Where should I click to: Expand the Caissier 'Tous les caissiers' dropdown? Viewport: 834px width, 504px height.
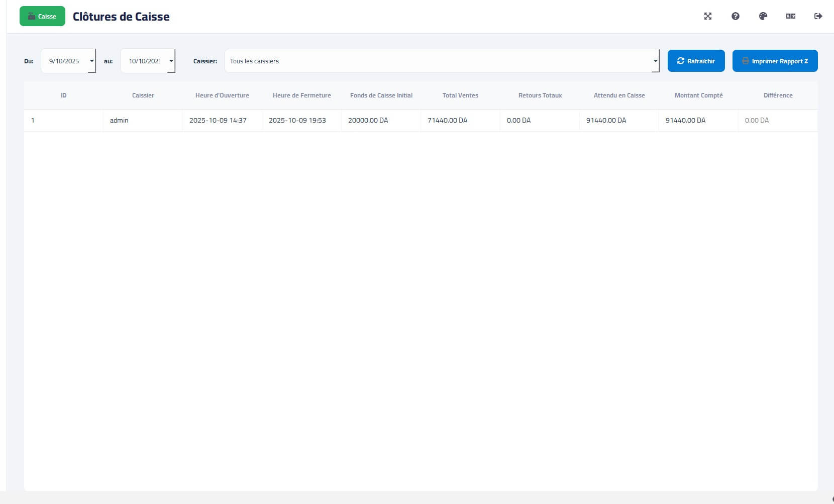point(655,61)
